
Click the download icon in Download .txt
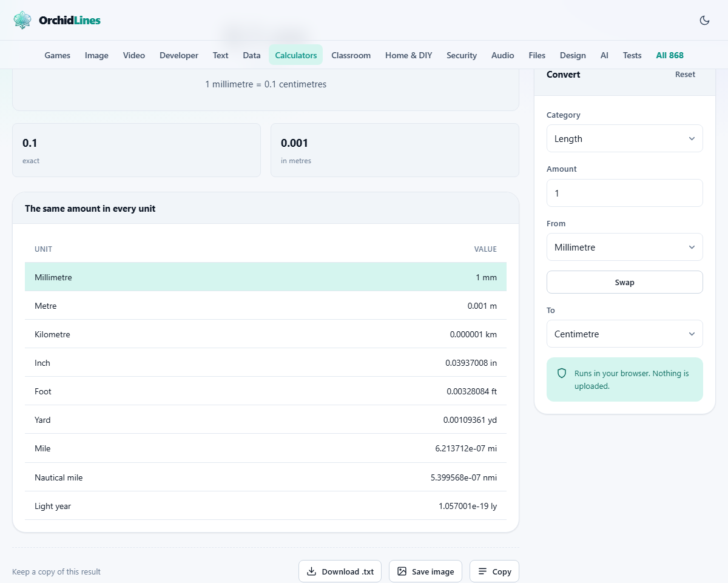[x=311, y=571]
